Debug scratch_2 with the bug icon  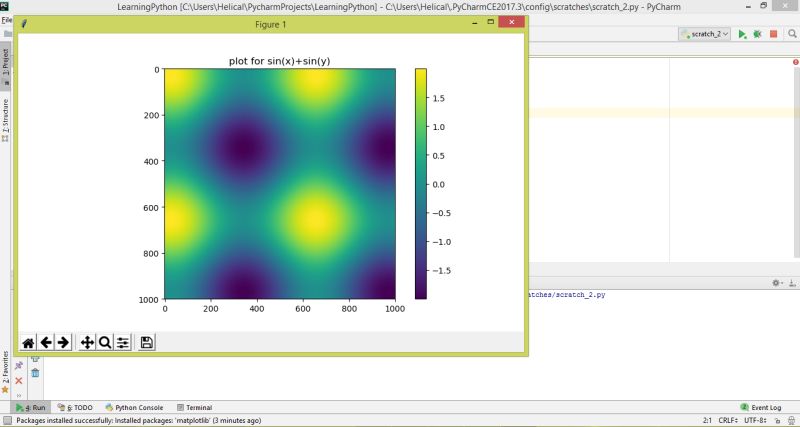tap(757, 34)
